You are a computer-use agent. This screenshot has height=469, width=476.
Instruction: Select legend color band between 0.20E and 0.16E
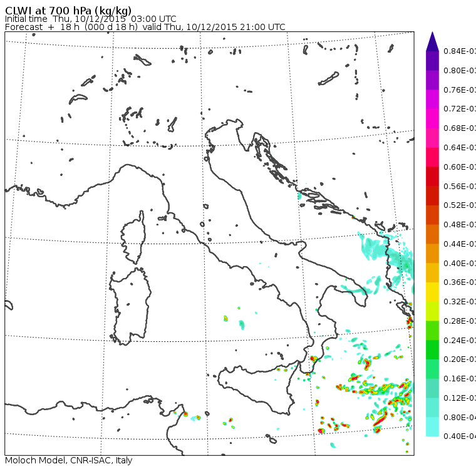pos(432,369)
